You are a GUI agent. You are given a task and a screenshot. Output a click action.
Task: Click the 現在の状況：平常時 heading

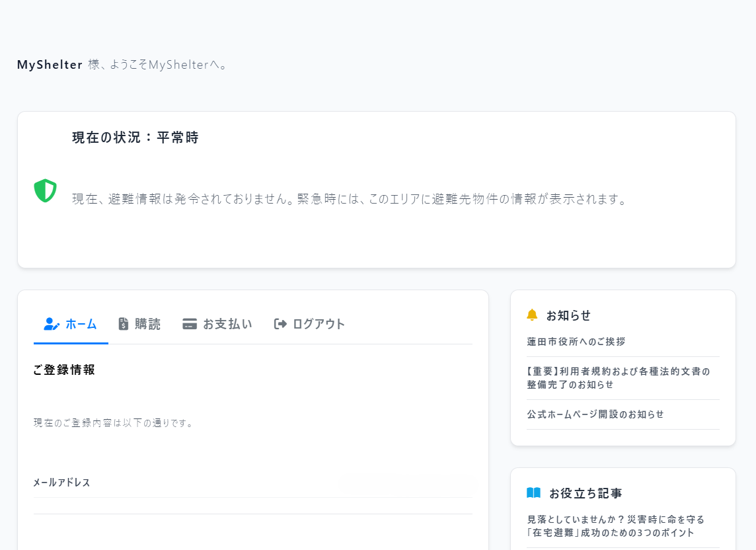135,137
